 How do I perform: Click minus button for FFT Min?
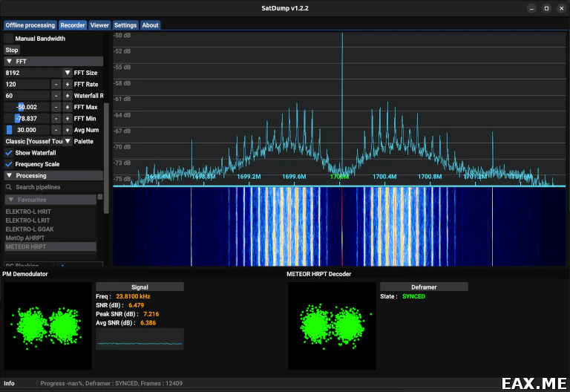(56, 119)
